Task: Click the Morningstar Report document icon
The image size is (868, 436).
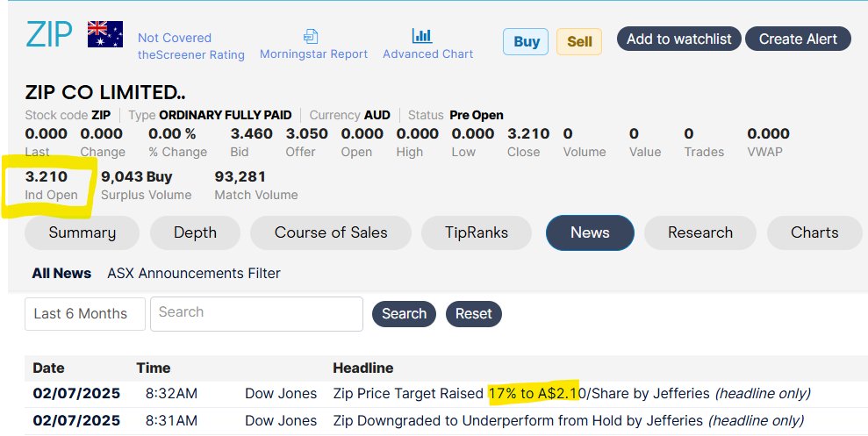Action: coord(311,37)
